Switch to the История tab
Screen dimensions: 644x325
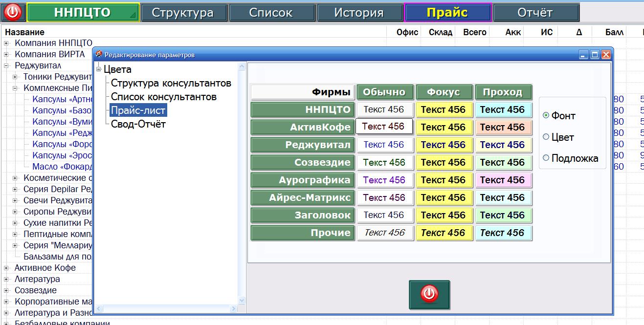tap(359, 13)
